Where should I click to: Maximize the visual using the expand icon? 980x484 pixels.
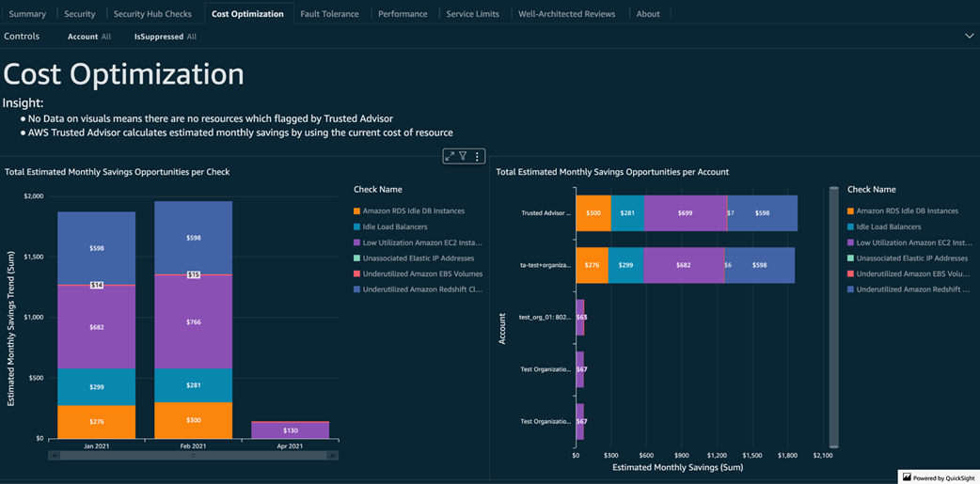point(450,156)
